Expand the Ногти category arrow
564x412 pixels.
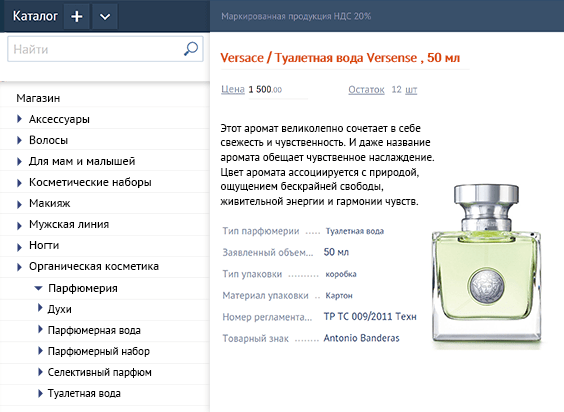[x=19, y=246]
